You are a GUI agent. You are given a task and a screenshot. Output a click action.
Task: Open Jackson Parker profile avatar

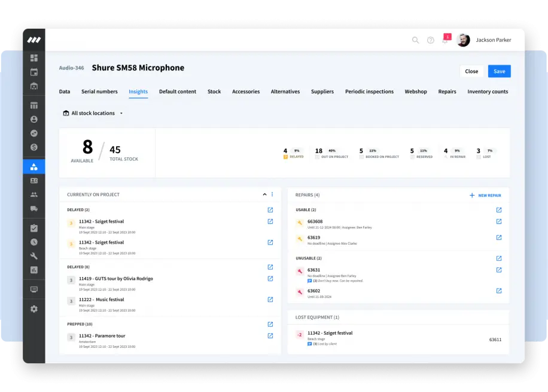coord(463,40)
